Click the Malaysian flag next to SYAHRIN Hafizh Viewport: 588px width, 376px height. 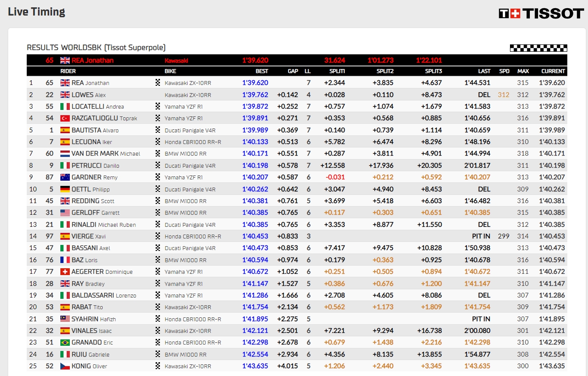[65, 319]
